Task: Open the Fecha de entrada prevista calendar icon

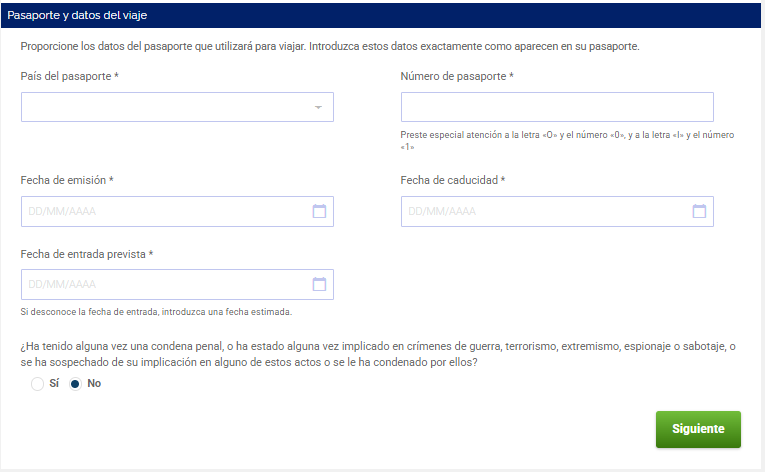Action: (319, 284)
